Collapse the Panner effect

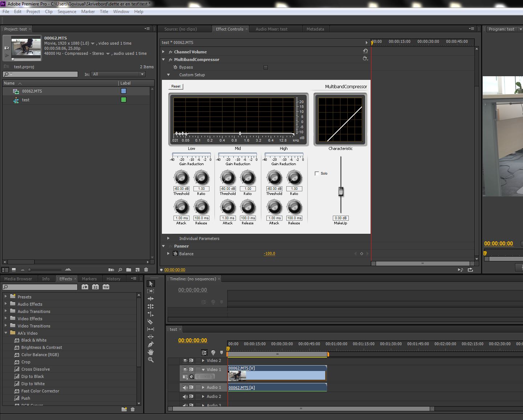click(163, 246)
